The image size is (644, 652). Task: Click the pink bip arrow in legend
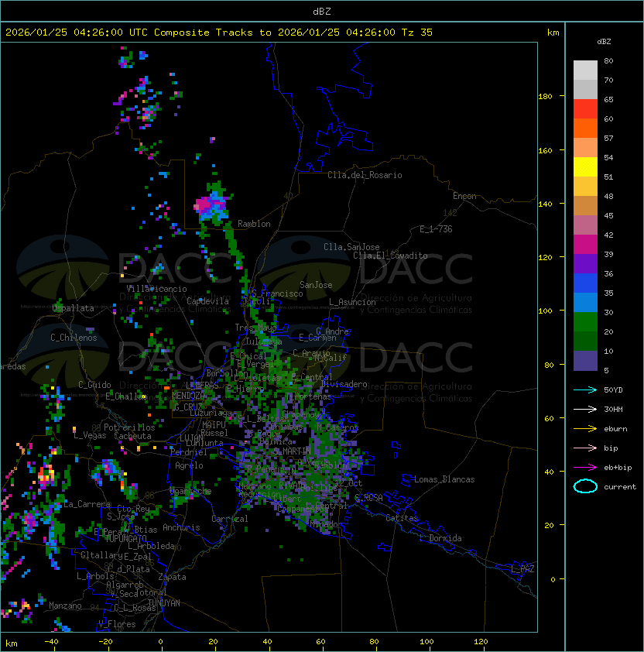[585, 448]
